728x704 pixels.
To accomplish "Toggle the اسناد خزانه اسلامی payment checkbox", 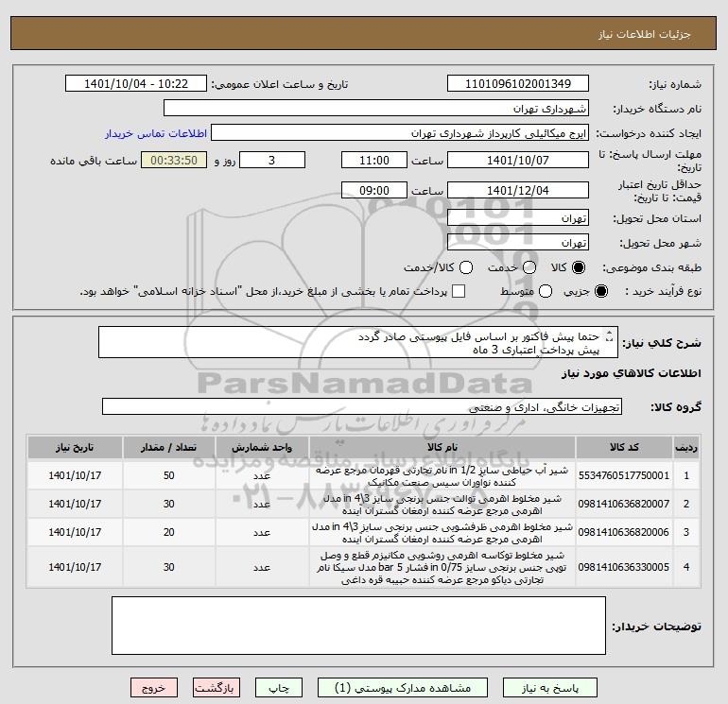I will point(459,291).
